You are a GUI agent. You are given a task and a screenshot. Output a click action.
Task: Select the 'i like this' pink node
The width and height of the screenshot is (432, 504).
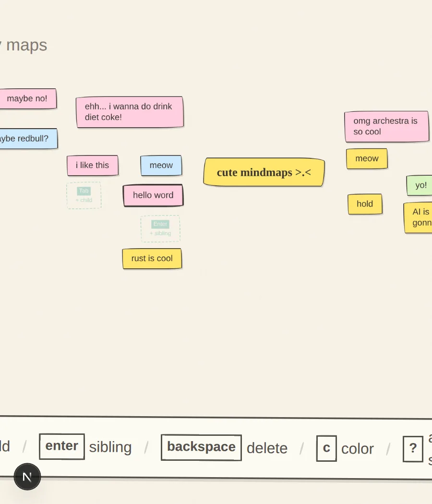tap(93, 166)
